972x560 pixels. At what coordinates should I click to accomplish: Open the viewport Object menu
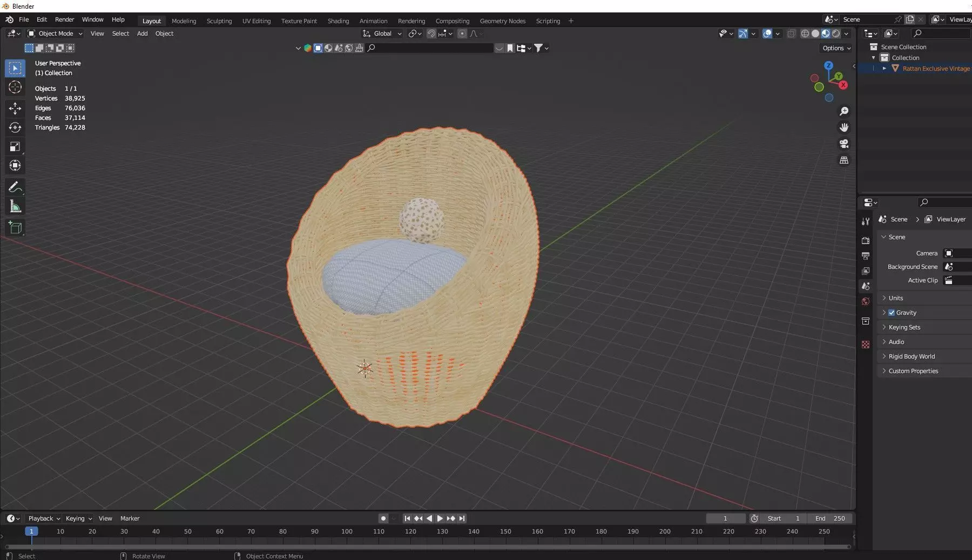pos(164,33)
